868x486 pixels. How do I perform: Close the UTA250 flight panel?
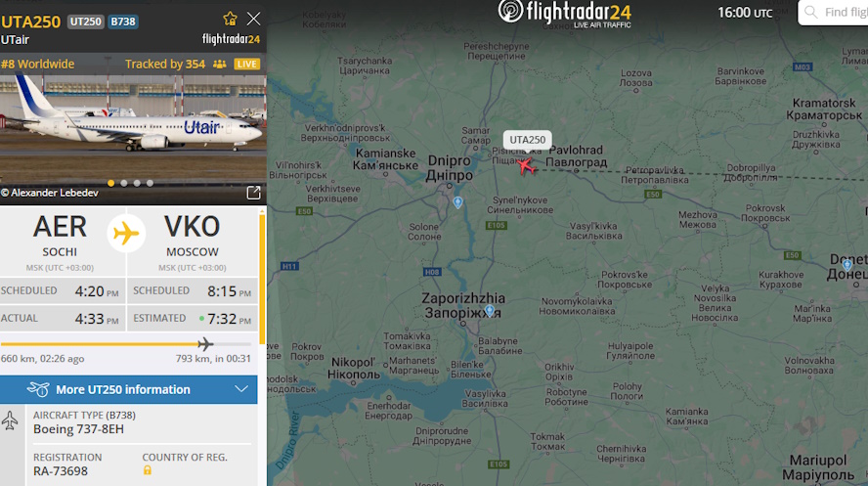tap(253, 19)
